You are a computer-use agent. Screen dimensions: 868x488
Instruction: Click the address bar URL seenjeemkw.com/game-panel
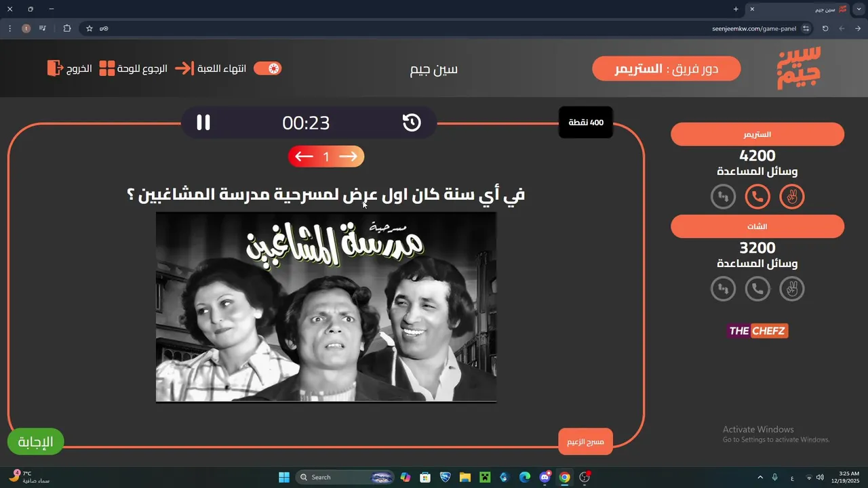pos(754,28)
